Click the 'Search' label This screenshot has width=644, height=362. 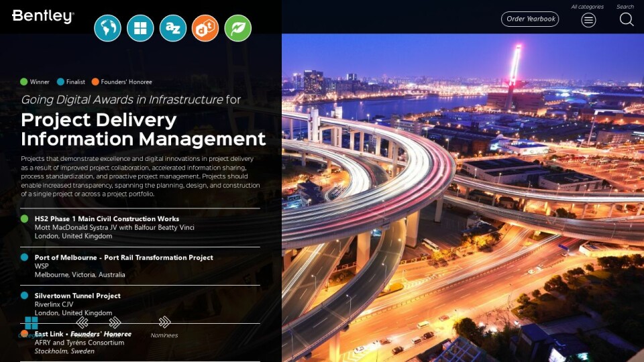[x=625, y=7]
